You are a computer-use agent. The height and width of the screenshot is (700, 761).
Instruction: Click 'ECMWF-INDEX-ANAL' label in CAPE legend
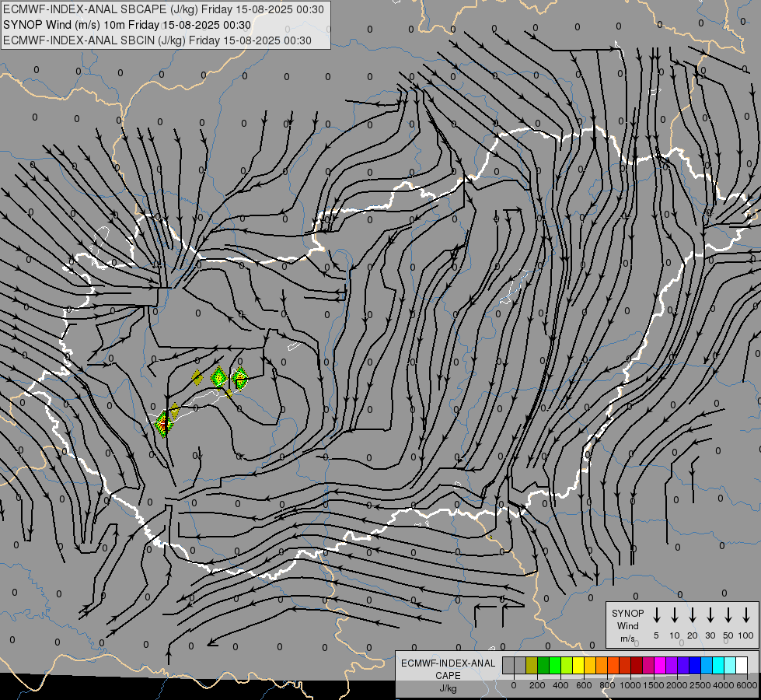pos(448,663)
